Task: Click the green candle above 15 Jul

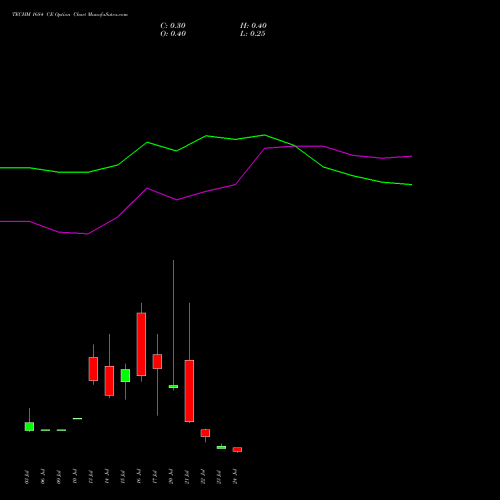Action: coord(125,375)
